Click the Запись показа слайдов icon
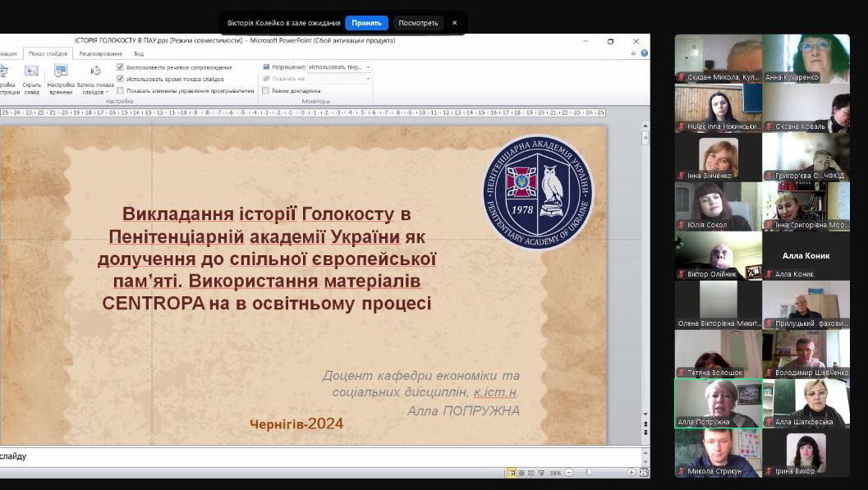 [95, 72]
